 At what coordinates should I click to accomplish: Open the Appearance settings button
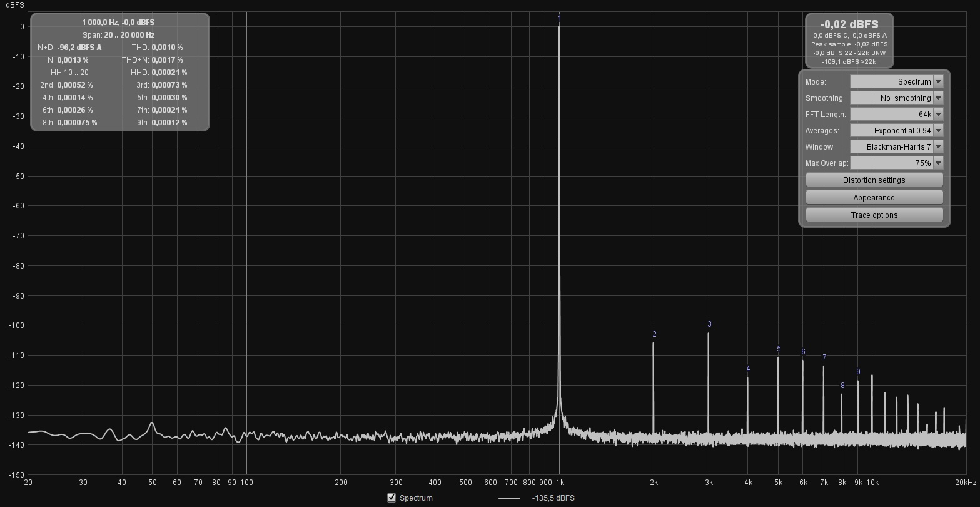[x=874, y=198]
